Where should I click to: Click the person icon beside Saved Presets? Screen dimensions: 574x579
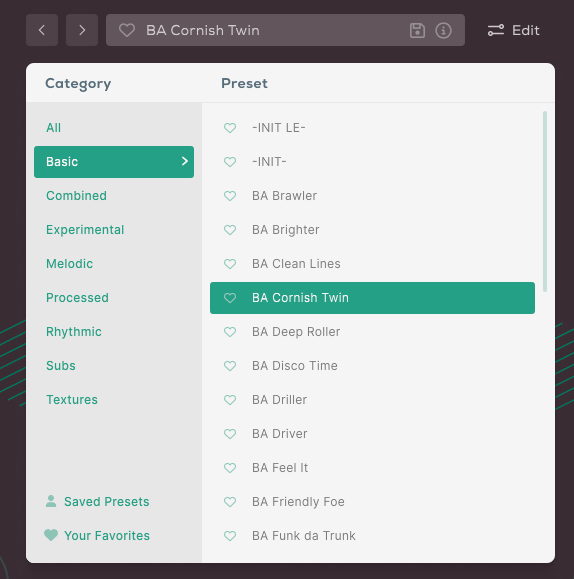click(x=51, y=501)
